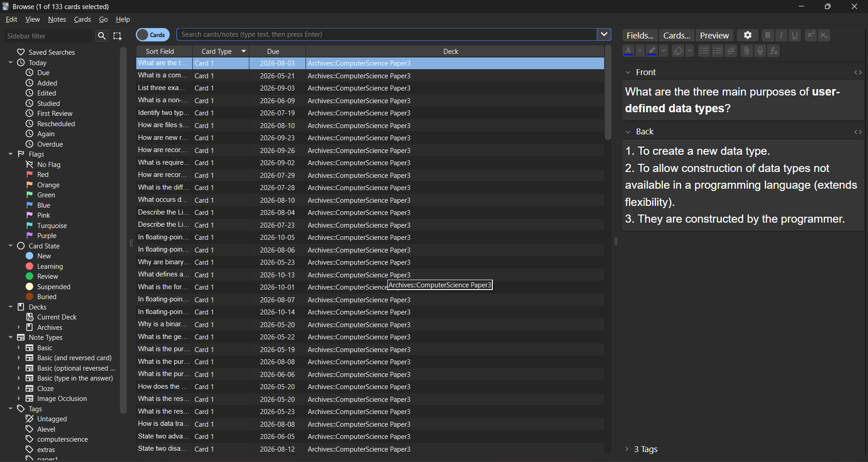Open the search history dropdown arrow
The image size is (868, 462).
(604, 34)
